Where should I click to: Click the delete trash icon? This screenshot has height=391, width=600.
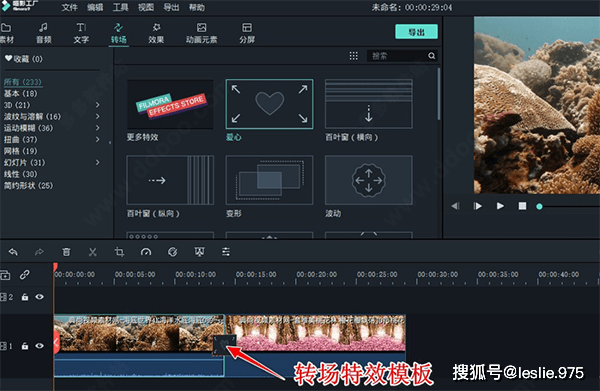point(66,252)
